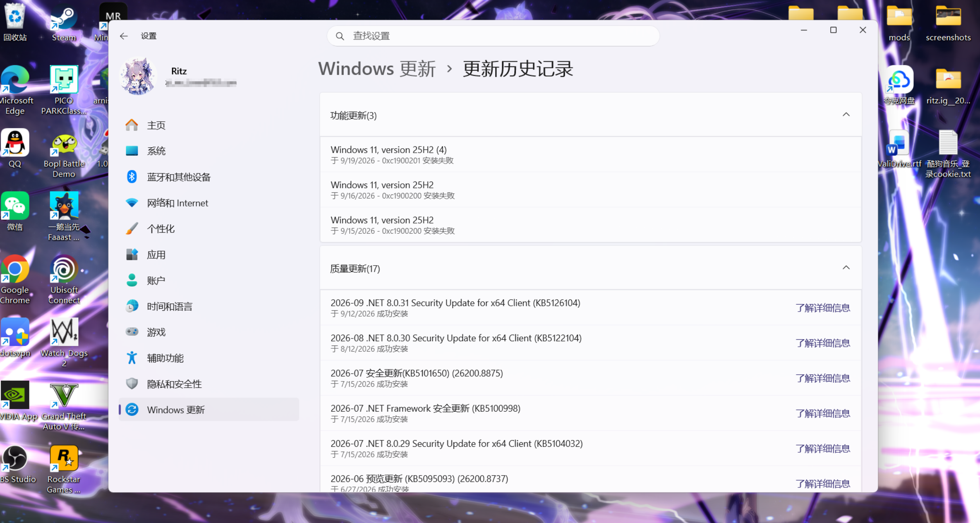Click the back arrow in Settings
The width and height of the screenshot is (980, 523).
(124, 36)
